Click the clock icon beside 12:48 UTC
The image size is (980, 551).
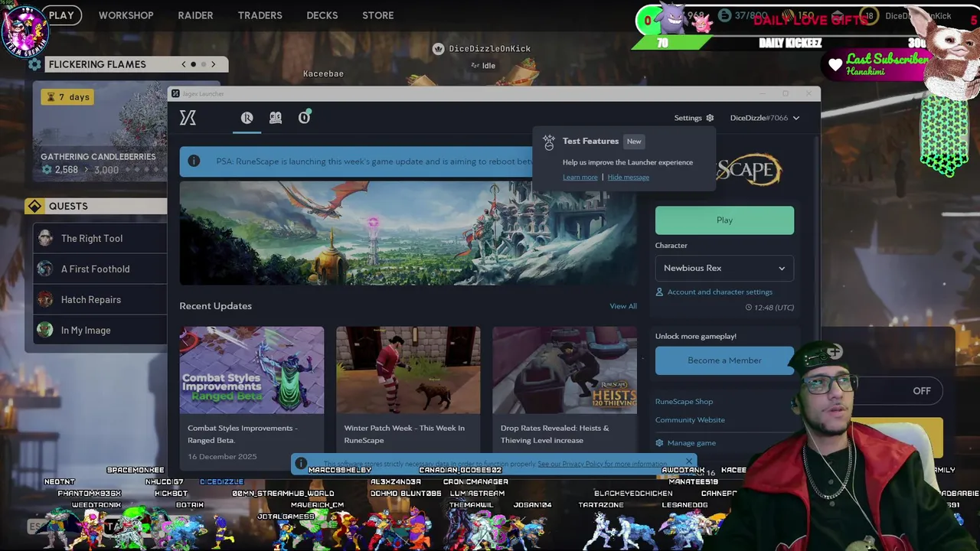point(749,308)
